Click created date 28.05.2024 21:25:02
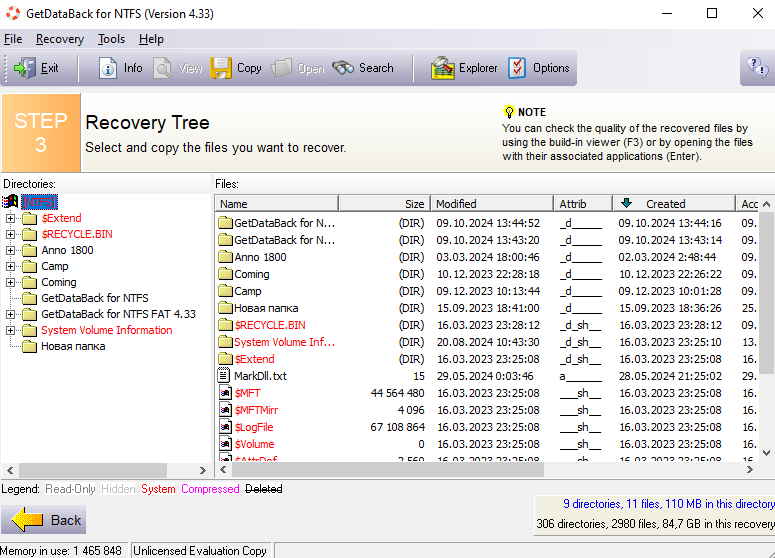Viewport: 775px width, 558px height. pos(670,376)
